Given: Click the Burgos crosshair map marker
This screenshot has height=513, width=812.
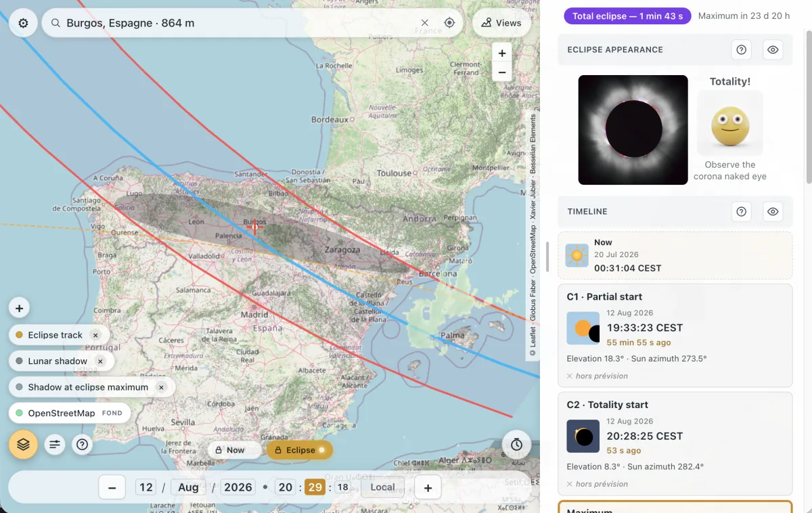Looking at the screenshot, I should click(255, 227).
